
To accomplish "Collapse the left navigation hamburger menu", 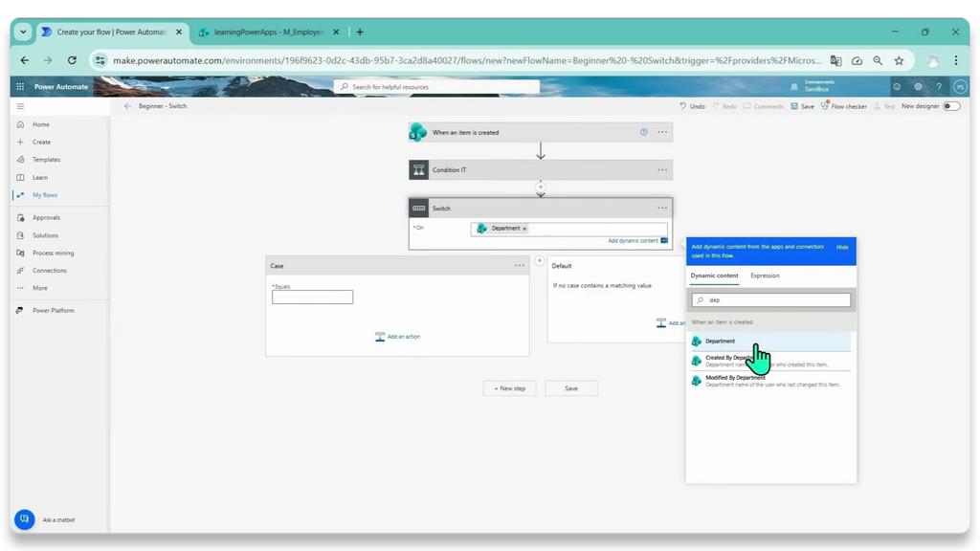I will pos(20,106).
